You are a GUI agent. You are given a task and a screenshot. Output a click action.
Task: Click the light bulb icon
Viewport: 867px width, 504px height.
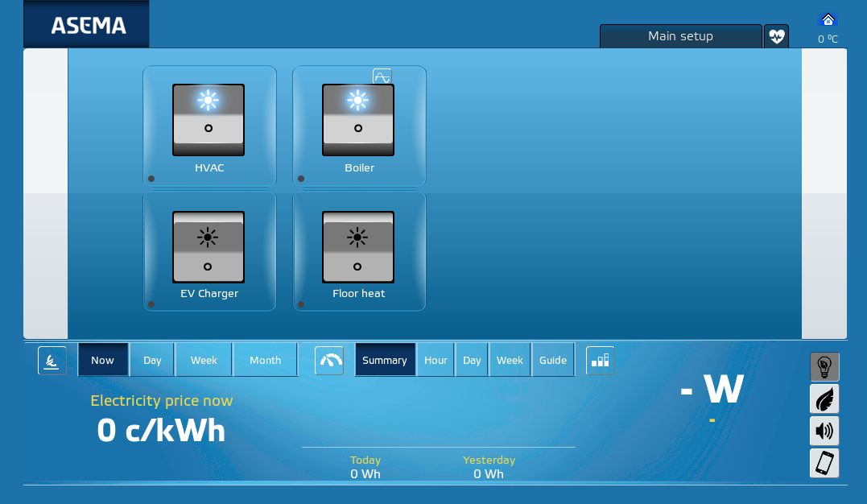click(x=824, y=367)
